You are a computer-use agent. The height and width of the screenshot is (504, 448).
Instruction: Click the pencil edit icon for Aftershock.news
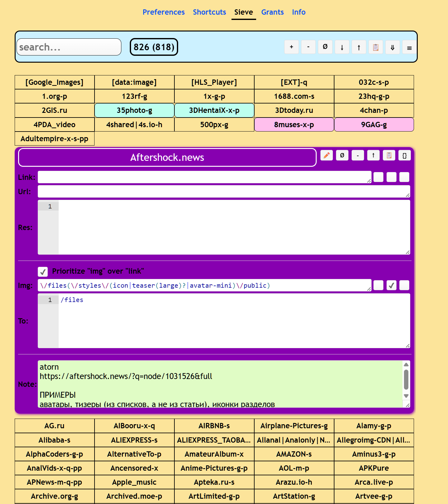tap(327, 155)
